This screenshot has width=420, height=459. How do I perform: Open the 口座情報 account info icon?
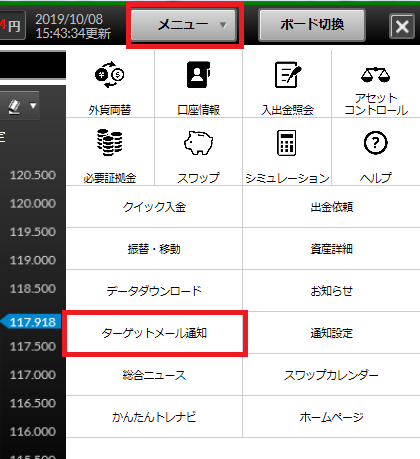pyautogui.click(x=198, y=75)
